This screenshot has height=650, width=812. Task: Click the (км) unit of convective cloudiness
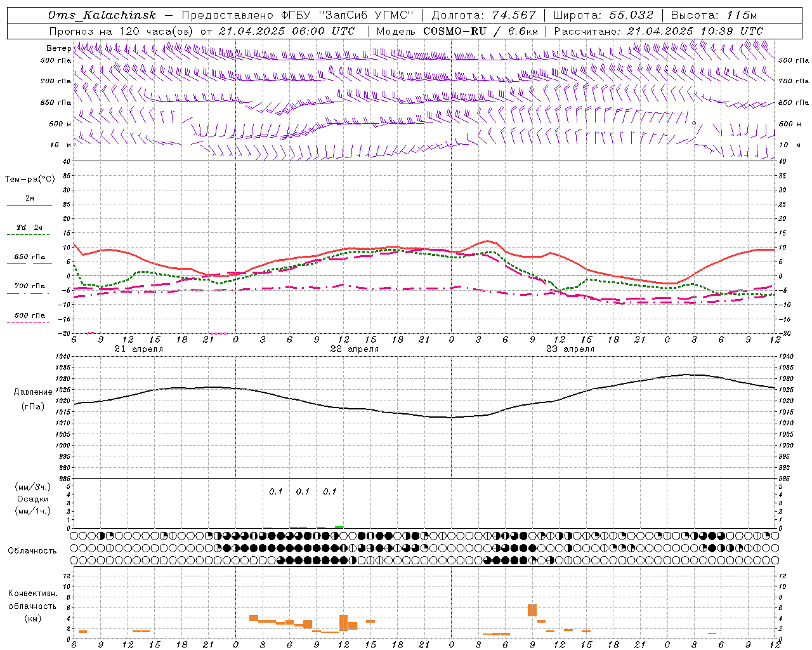tap(32, 618)
